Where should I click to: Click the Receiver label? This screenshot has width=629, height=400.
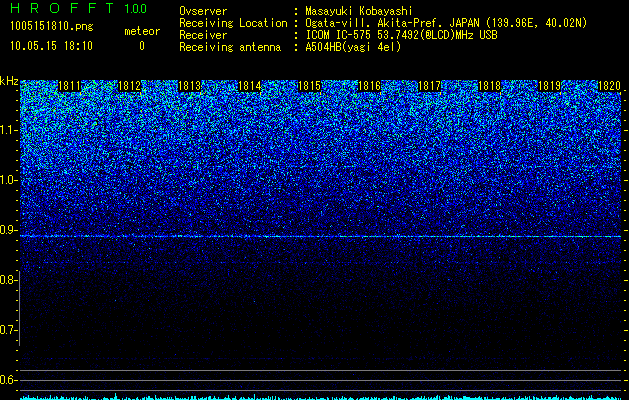point(203,35)
